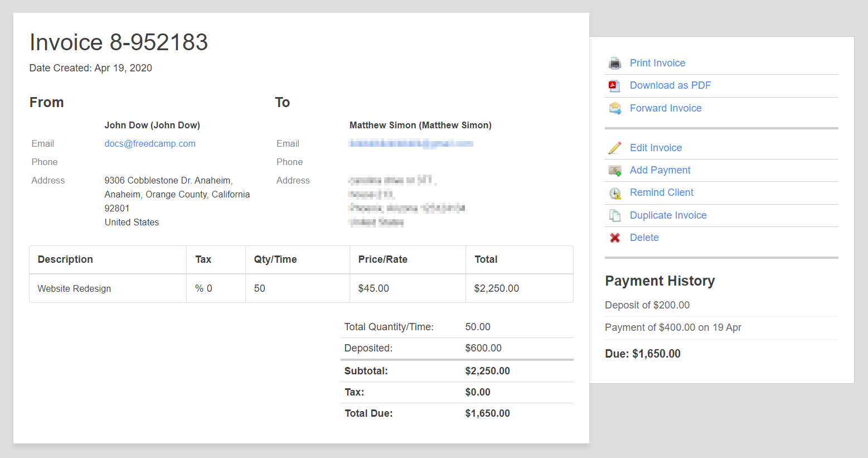Image resolution: width=868 pixels, height=458 pixels.
Task: Select Add Payment link
Action: click(x=660, y=170)
